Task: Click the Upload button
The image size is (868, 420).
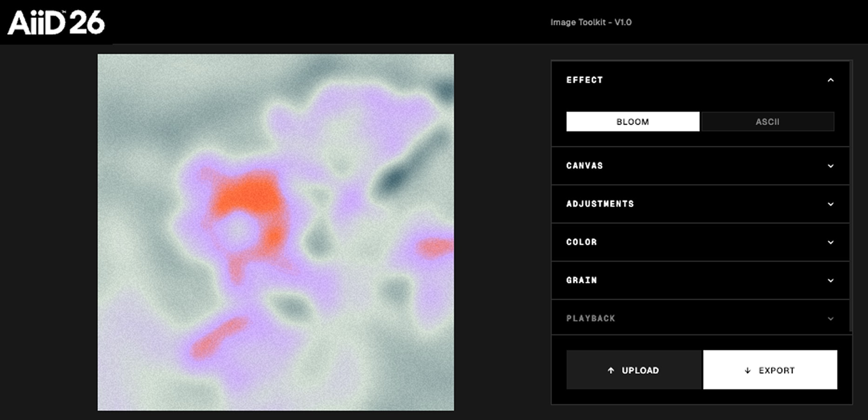Action: (634, 370)
